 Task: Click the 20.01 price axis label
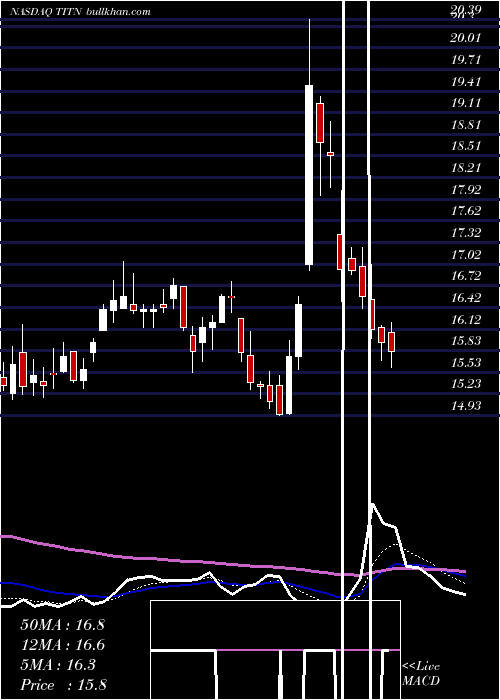pyautogui.click(x=466, y=38)
